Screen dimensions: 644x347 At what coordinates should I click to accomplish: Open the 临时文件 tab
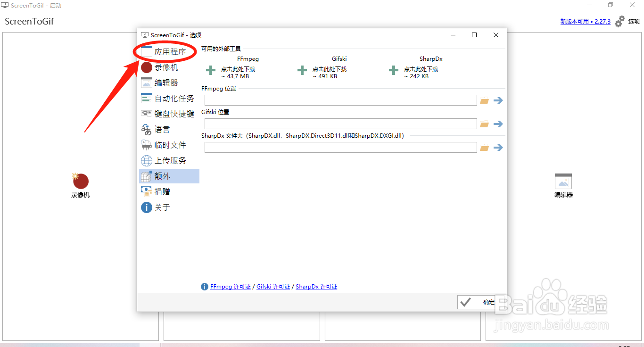[169, 145]
